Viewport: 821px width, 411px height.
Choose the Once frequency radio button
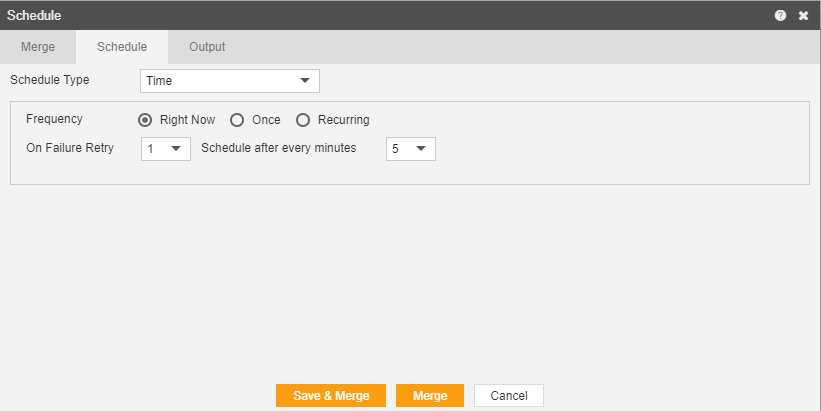237,120
